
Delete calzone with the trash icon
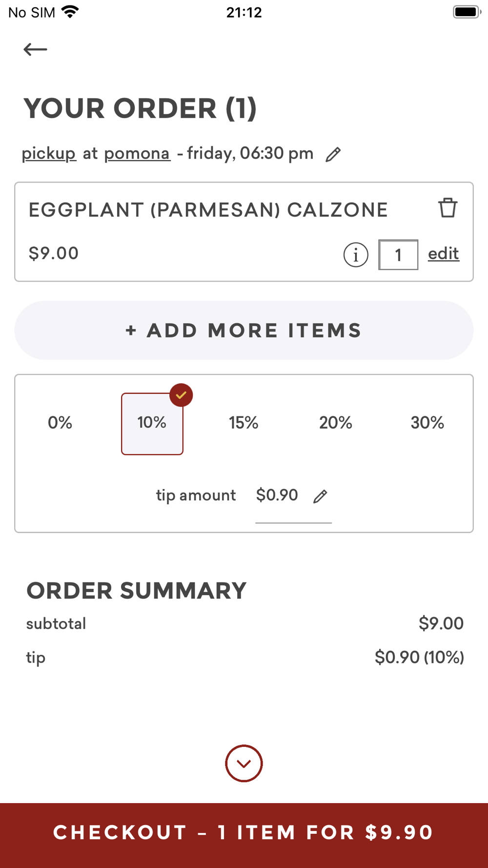447,208
